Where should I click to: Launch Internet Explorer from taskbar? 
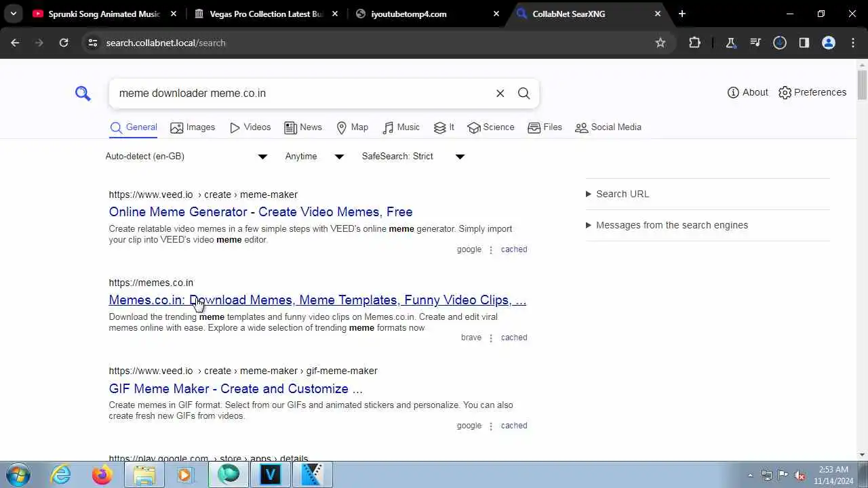[60, 475]
